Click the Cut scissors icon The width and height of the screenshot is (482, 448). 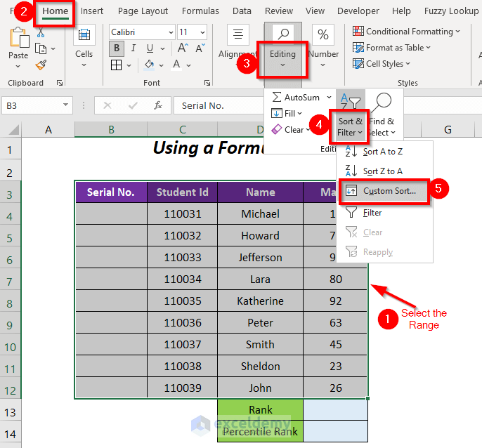click(41, 32)
